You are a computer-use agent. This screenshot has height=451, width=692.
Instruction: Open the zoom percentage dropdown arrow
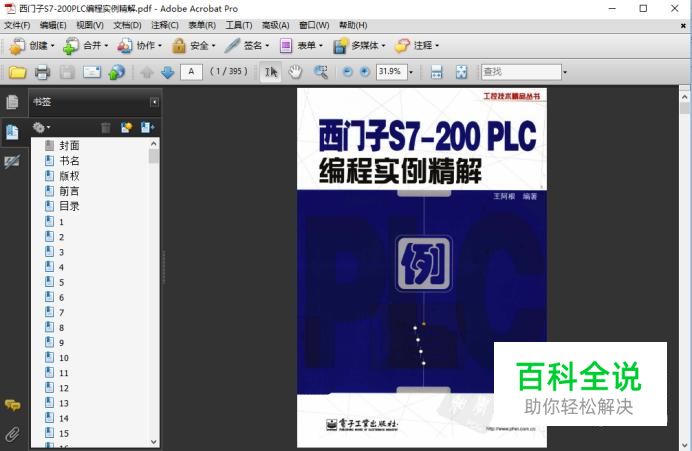tap(411, 72)
